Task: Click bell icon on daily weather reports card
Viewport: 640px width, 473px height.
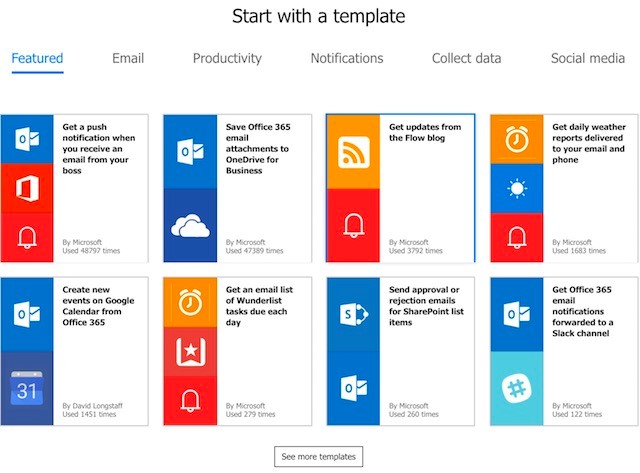Action: coord(517,237)
